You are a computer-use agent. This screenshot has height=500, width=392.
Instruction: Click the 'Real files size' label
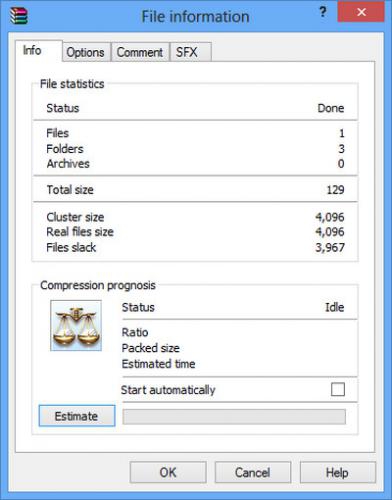point(80,232)
